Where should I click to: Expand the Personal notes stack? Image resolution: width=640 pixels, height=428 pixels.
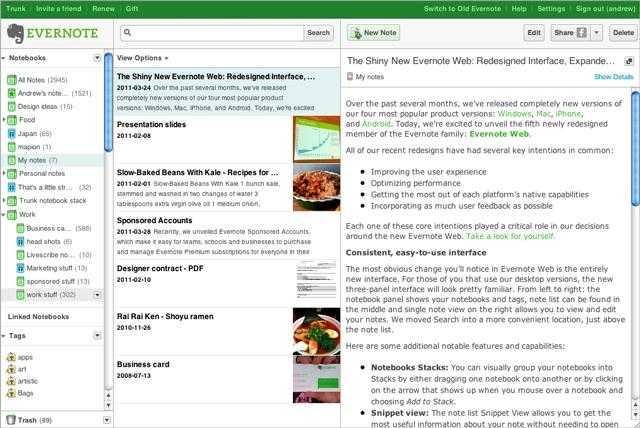[4, 173]
